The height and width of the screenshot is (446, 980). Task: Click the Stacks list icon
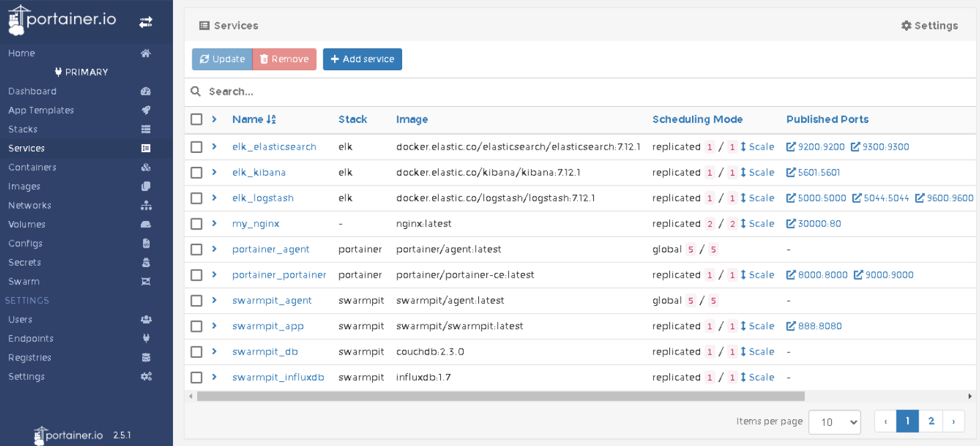click(146, 130)
